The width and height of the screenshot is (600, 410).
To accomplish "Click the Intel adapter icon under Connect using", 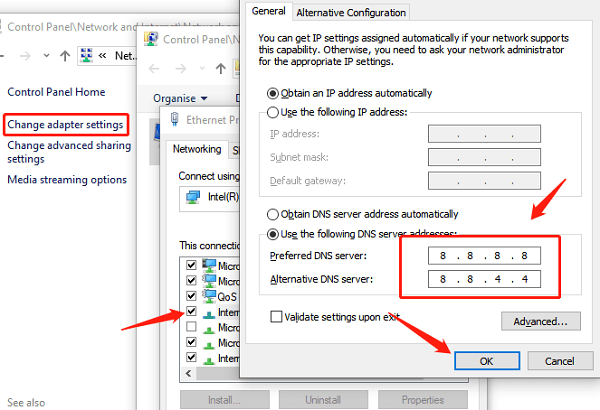I will [x=190, y=198].
